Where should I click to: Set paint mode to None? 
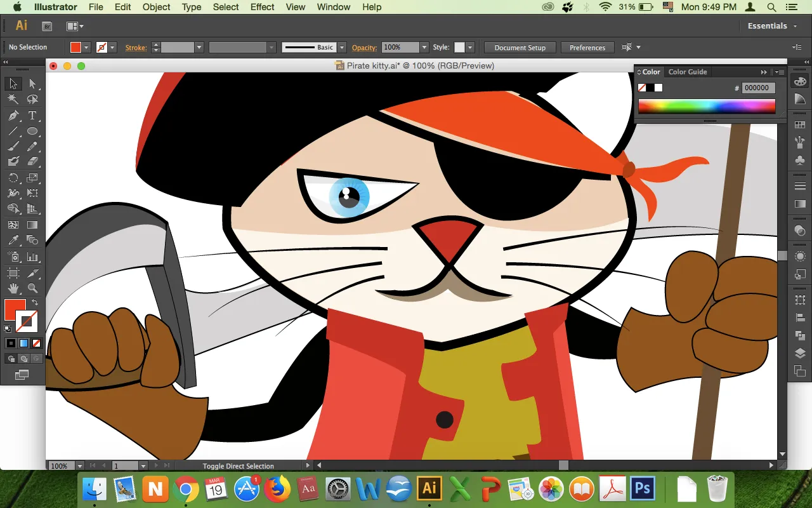click(37, 344)
